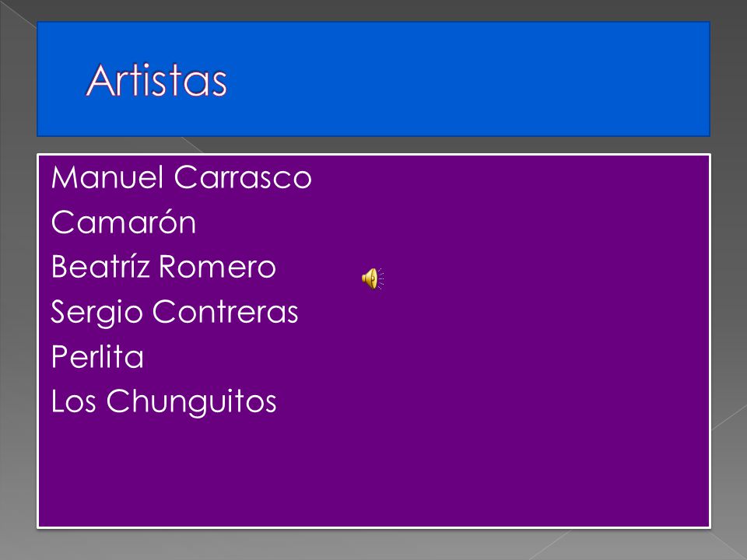Select the word Chunguitos
Image resolution: width=747 pixels, height=560 pixels.
191,402
